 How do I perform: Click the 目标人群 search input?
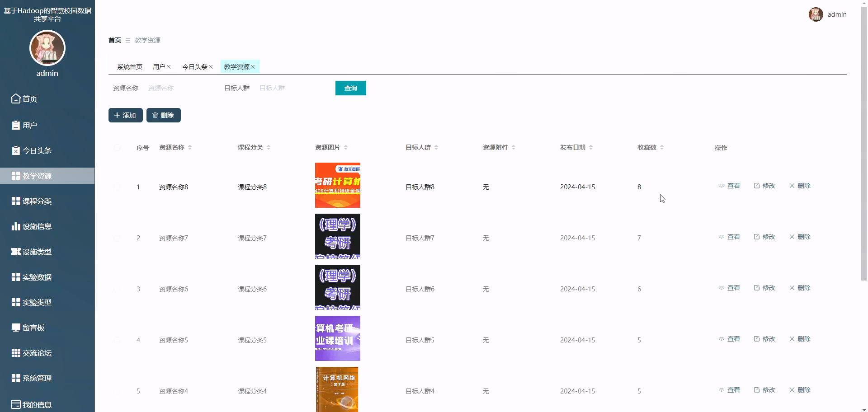point(290,88)
